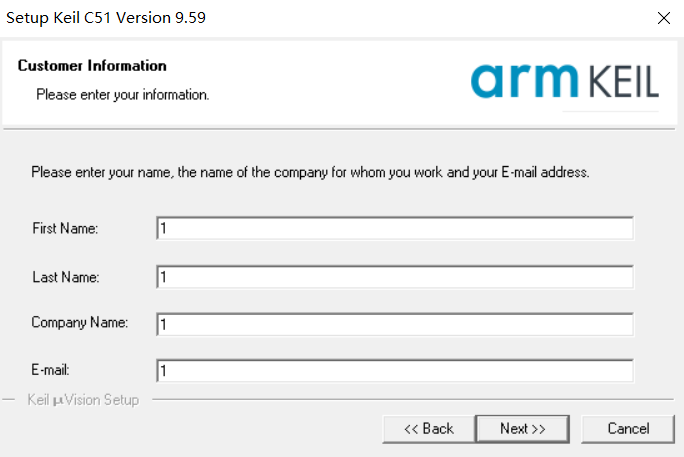Cancel the Keil setup
684x457 pixels.
tap(628, 429)
